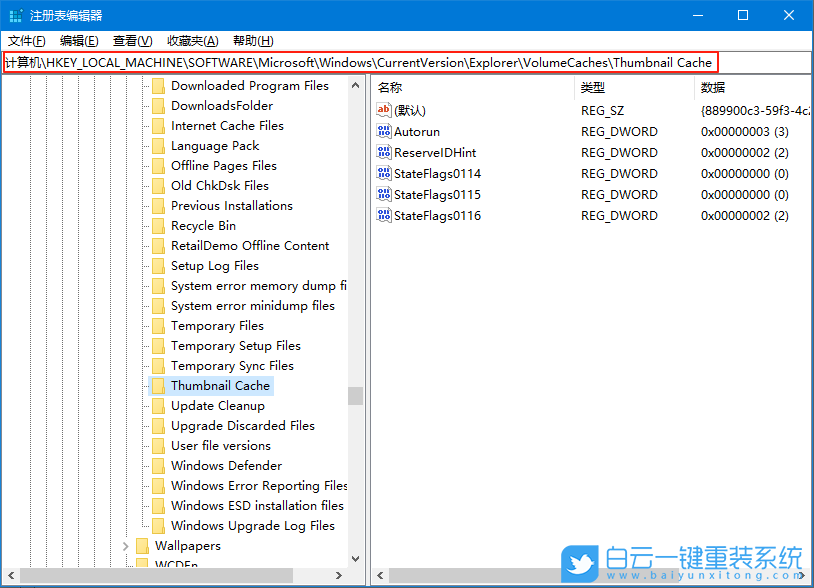The height and width of the screenshot is (588, 814).
Task: Select the (默认) string value icon
Action: coord(384,110)
